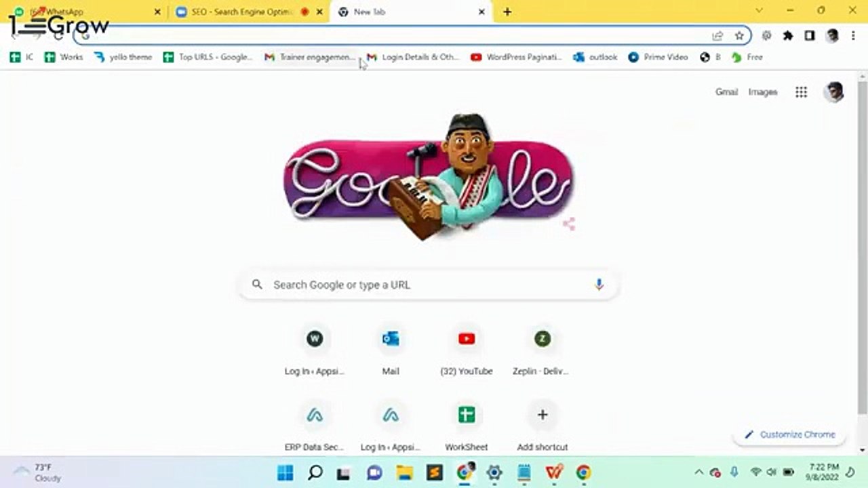
Task: Open the Top URLS - Google bookmark
Action: coord(208,57)
